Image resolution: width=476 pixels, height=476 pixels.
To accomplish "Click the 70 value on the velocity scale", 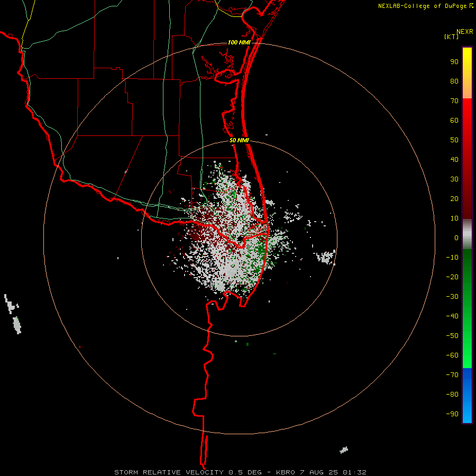I will (454, 101).
